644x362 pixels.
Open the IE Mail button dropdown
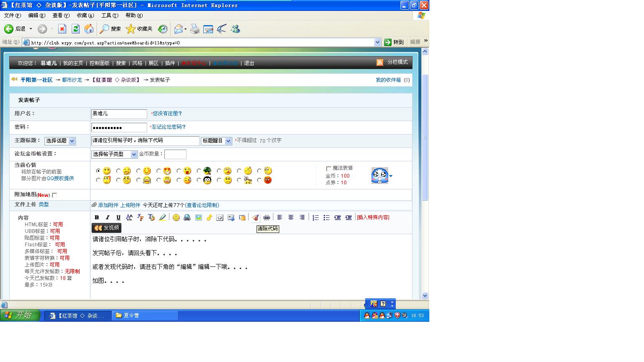pos(185,29)
